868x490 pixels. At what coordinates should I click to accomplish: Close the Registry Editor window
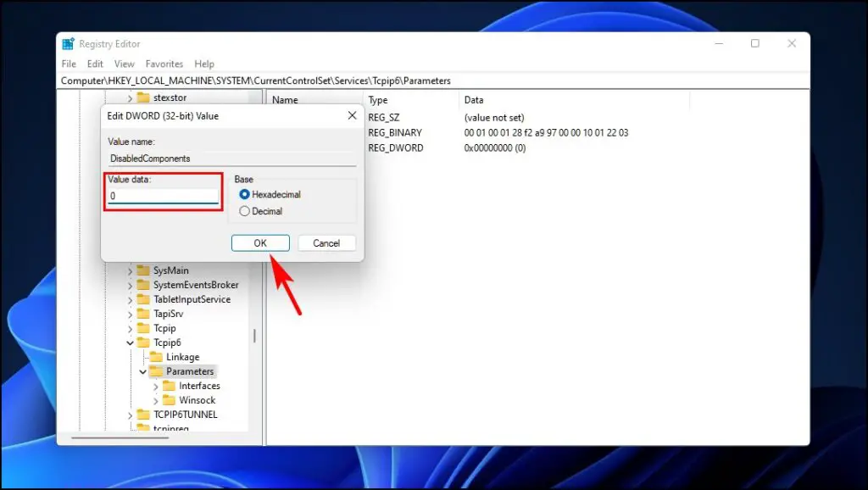click(x=792, y=43)
